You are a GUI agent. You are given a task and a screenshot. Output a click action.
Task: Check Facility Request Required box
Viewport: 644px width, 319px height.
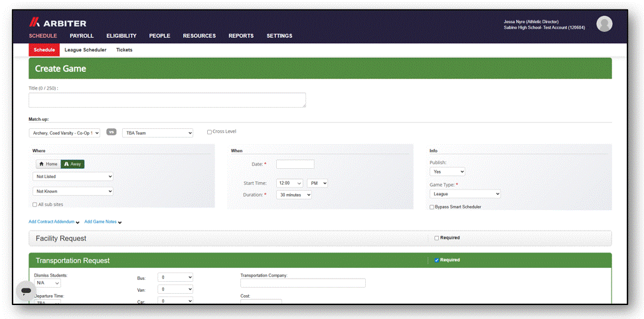[437, 238]
